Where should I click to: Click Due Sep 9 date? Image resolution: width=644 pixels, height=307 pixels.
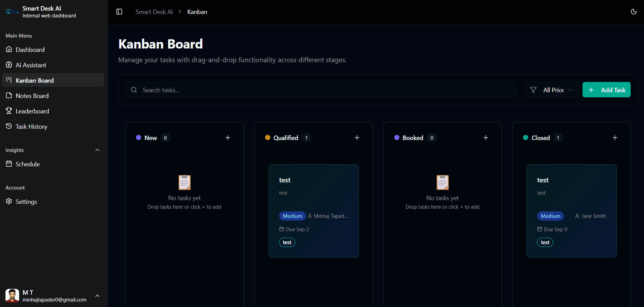coord(552,229)
